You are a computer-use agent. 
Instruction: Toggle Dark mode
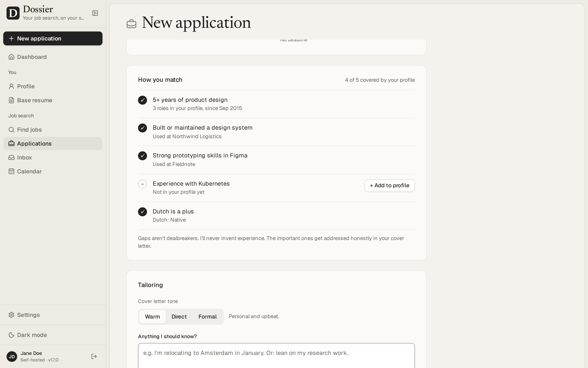click(x=53, y=335)
